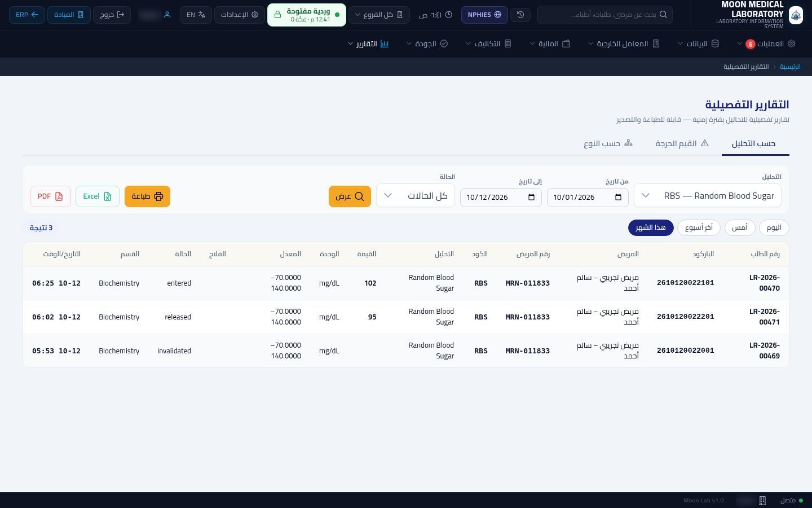Expand the كل الفروع branches dropdown

379,15
